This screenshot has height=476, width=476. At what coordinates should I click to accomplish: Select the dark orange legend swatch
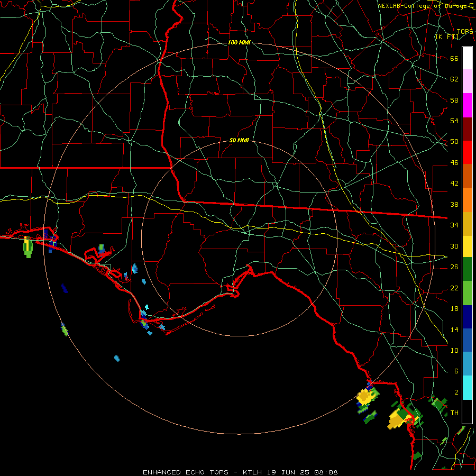coord(467,176)
